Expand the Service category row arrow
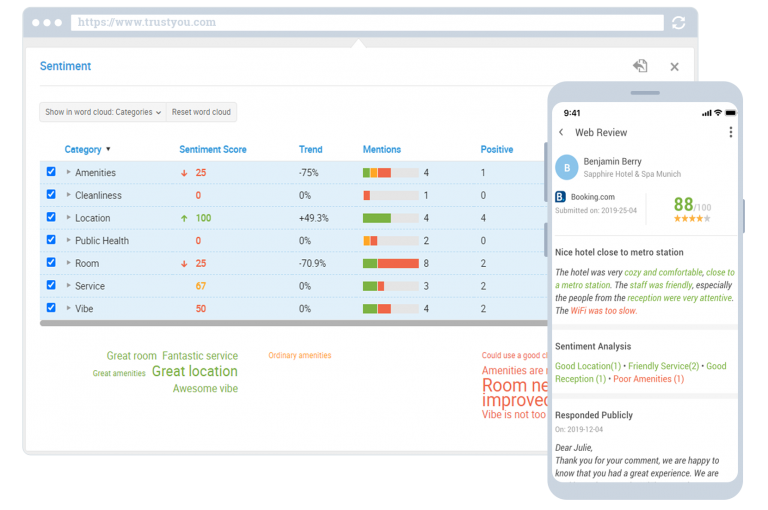The image size is (768, 510). coord(69,286)
